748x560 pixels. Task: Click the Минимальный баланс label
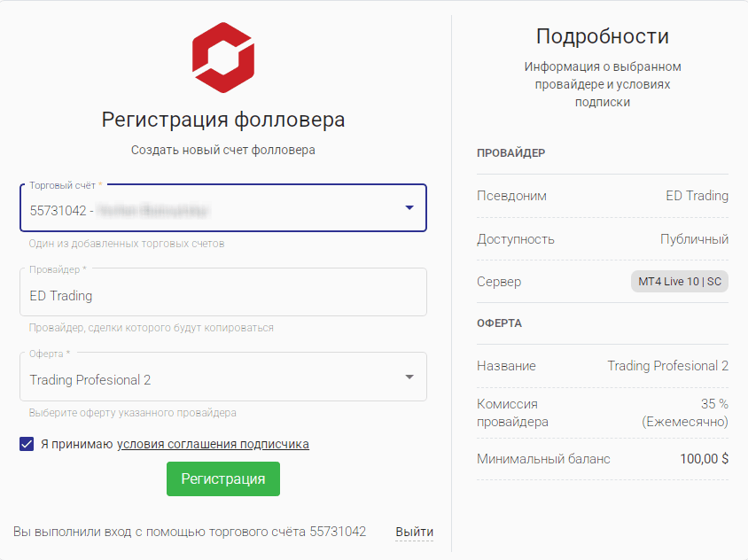tap(543, 459)
